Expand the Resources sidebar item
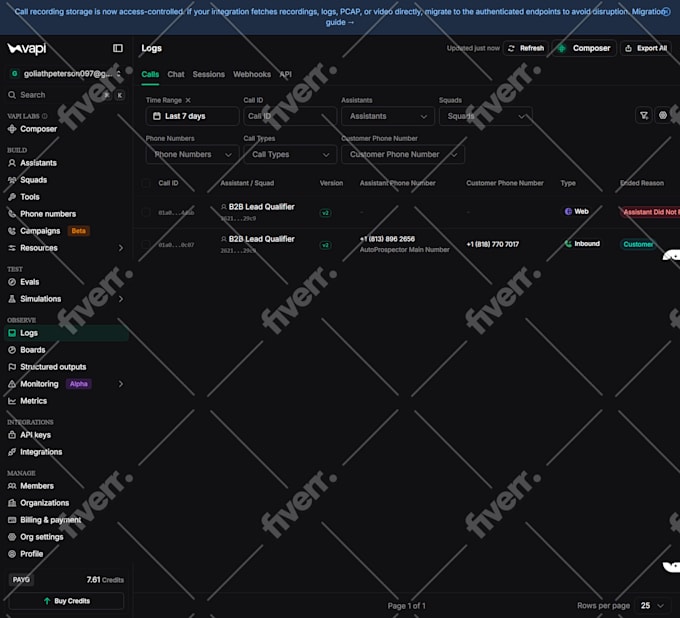The height and width of the screenshot is (618, 680). pyautogui.click(x=121, y=248)
